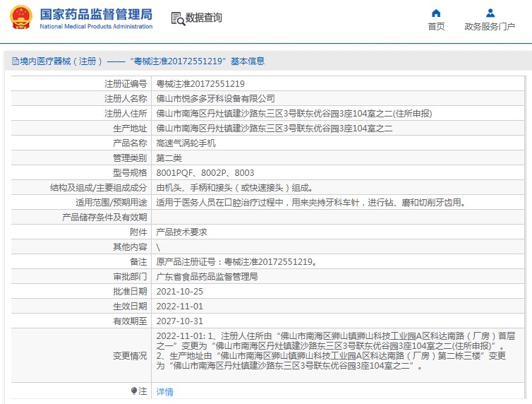Click the 注册证编号 row label

click(126, 84)
